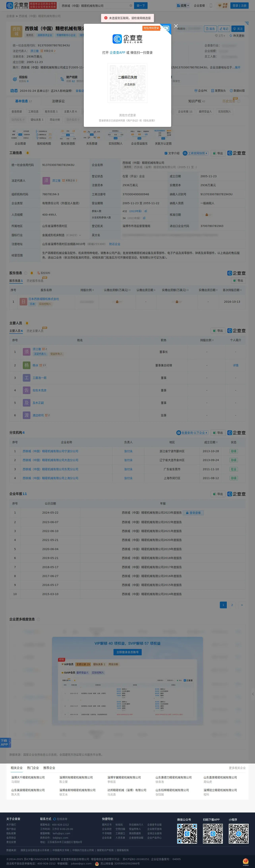Close the QR login popup

tap(176, 26)
